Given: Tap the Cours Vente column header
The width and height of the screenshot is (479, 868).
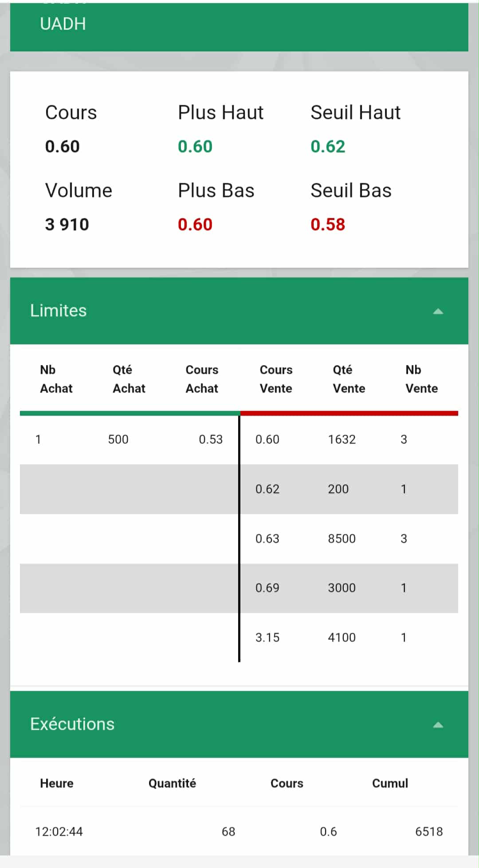Looking at the screenshot, I should coord(276,379).
